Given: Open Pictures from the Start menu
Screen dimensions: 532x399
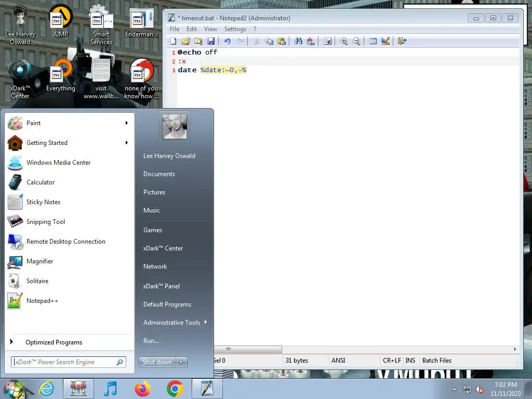Looking at the screenshot, I should click(154, 192).
